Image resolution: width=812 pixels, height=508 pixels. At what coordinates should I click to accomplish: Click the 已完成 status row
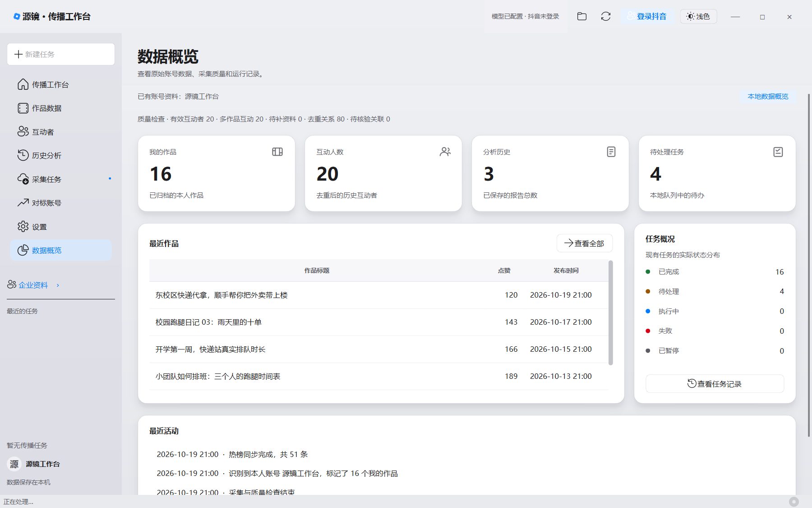pyautogui.click(x=715, y=272)
